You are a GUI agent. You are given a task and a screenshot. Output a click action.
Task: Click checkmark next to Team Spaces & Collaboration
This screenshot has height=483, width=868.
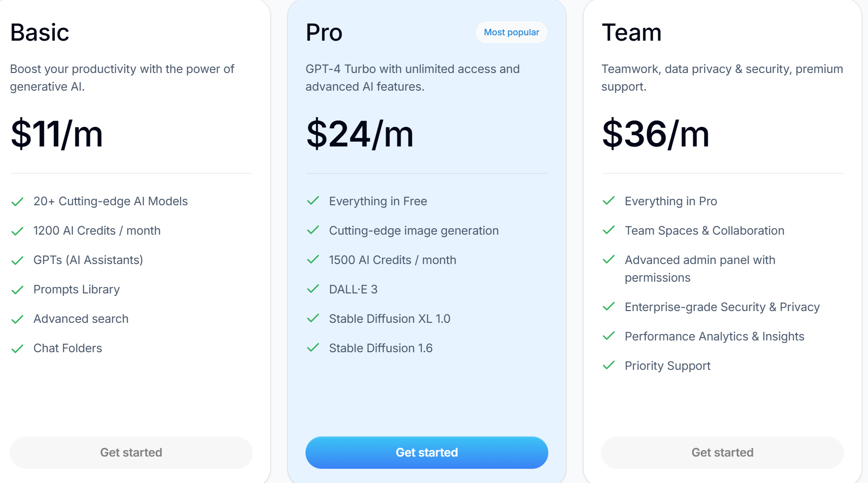click(x=609, y=230)
